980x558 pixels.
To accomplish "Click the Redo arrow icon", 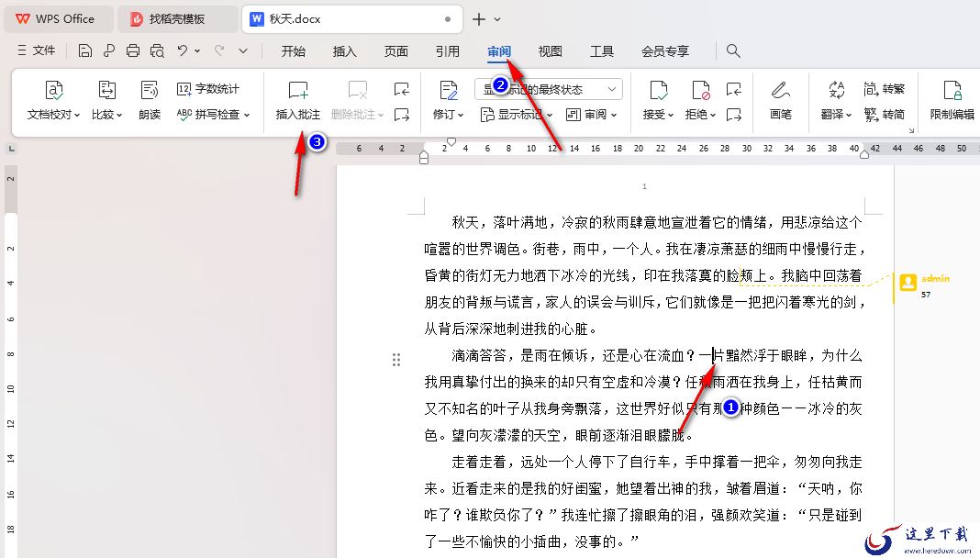I will pyautogui.click(x=219, y=50).
